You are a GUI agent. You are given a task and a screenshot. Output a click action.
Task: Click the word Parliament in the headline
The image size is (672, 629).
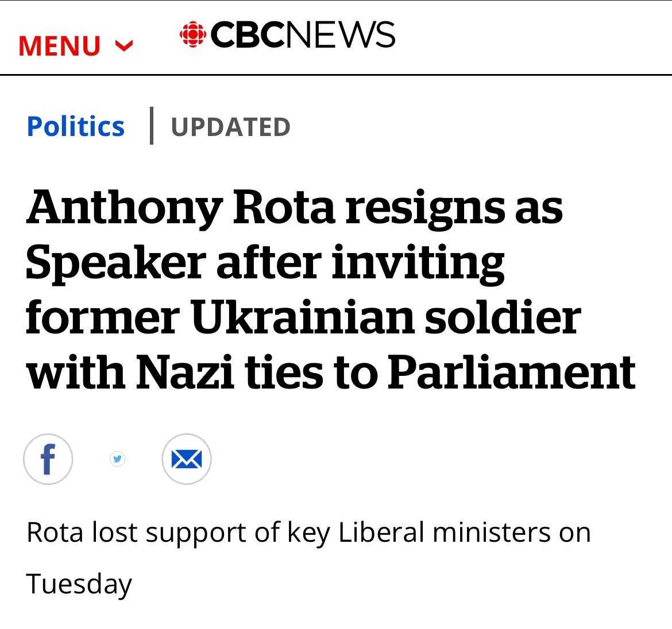[x=512, y=372]
